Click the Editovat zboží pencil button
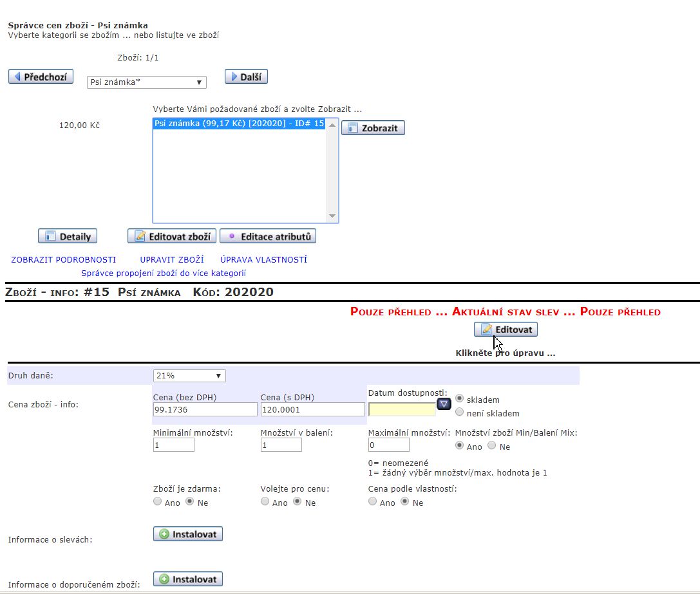The image size is (700, 594). 172,236
